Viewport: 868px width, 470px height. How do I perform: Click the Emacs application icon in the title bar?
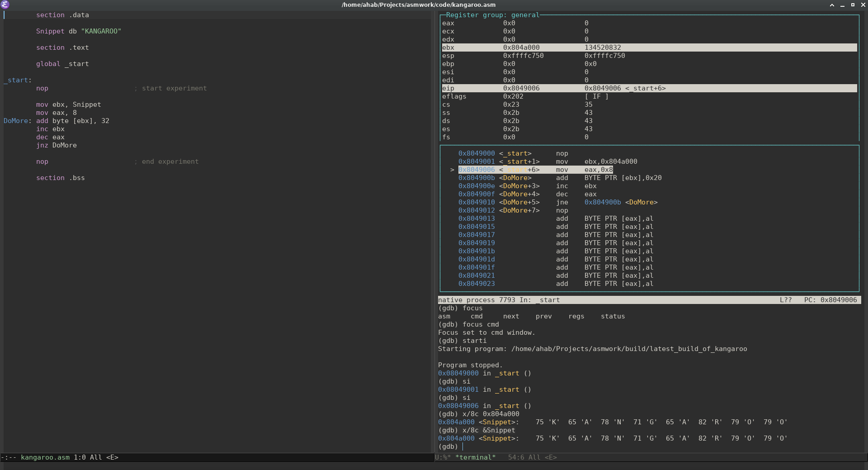[5, 5]
